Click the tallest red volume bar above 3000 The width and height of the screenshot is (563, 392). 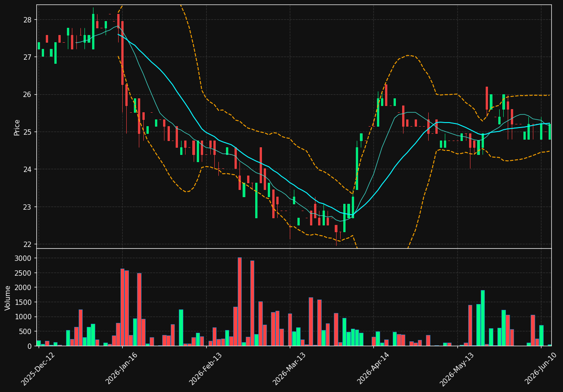point(239,301)
